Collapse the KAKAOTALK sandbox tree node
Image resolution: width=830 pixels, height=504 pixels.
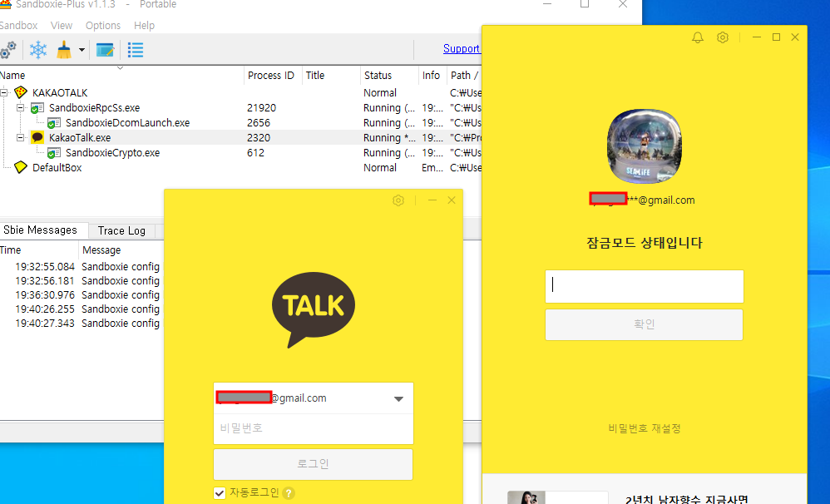click(x=4, y=92)
